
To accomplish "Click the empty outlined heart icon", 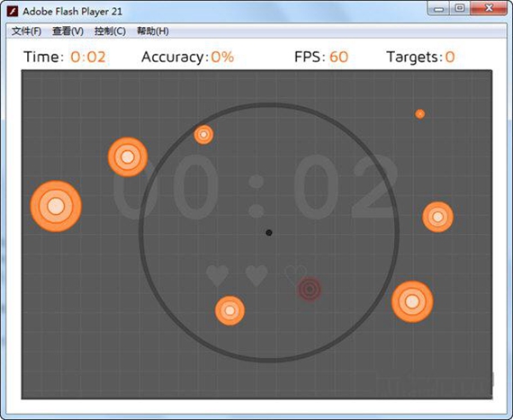I will 295,274.
